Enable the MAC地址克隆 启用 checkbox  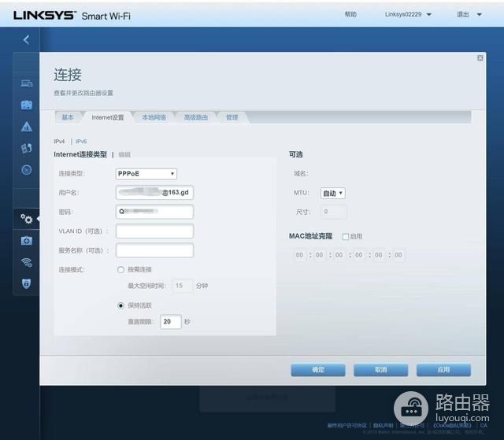[x=346, y=237]
